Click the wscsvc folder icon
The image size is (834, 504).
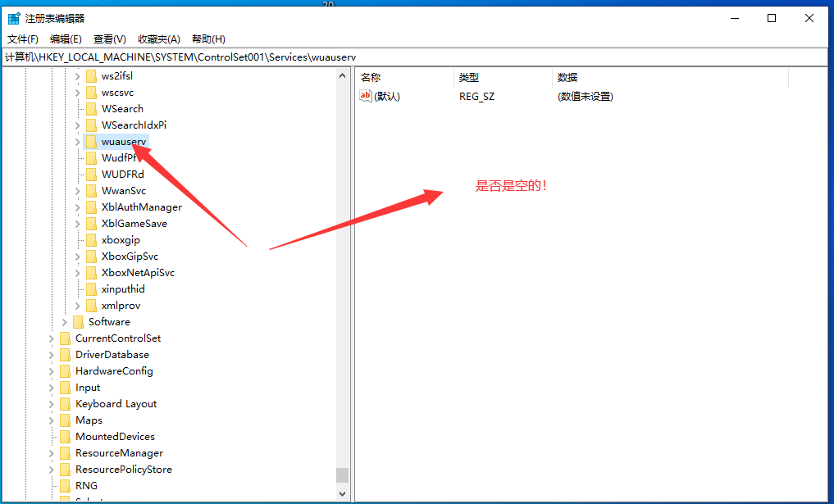click(92, 93)
